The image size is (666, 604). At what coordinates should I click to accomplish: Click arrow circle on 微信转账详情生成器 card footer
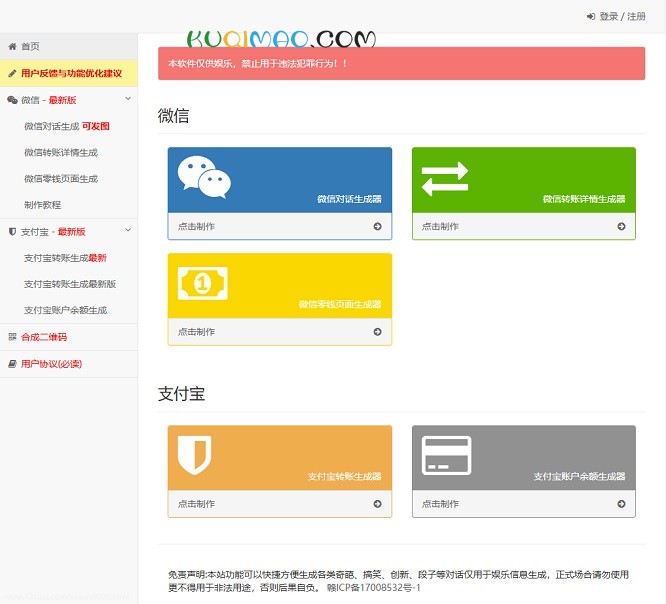coord(621,226)
